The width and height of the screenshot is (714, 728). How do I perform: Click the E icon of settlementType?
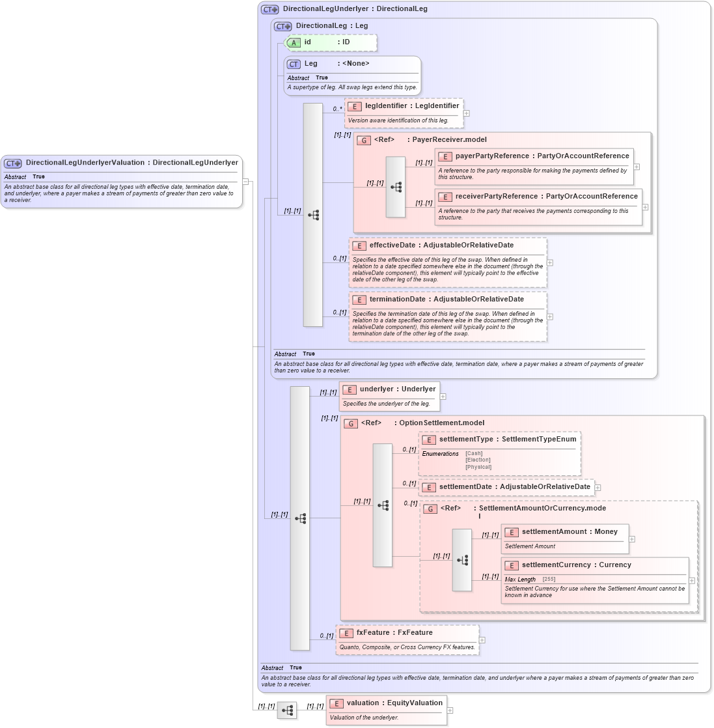click(429, 440)
